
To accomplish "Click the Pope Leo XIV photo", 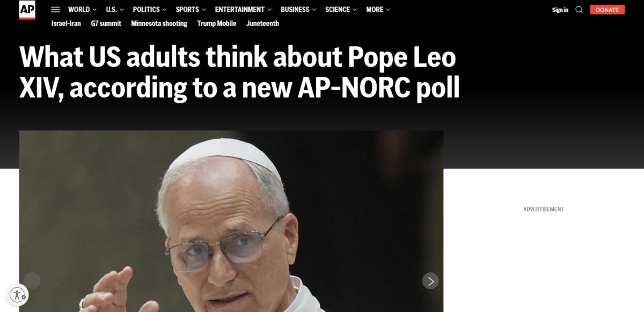I will pyautogui.click(x=231, y=221).
